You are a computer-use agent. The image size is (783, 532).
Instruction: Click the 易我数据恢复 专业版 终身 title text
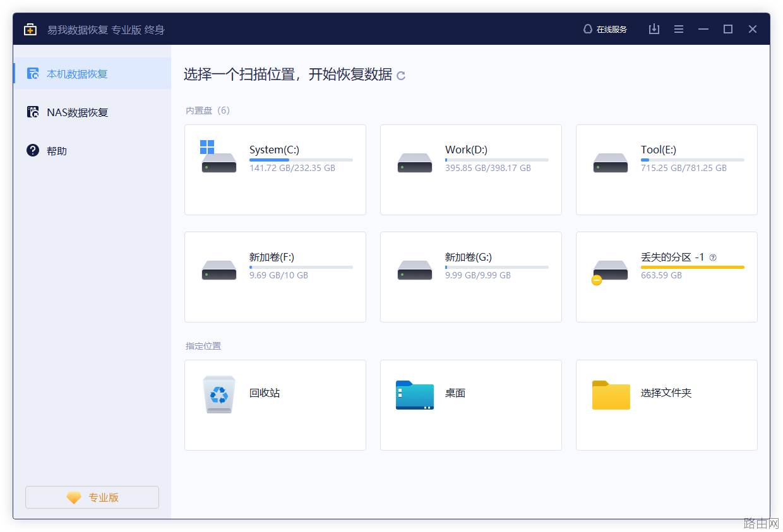click(106, 30)
